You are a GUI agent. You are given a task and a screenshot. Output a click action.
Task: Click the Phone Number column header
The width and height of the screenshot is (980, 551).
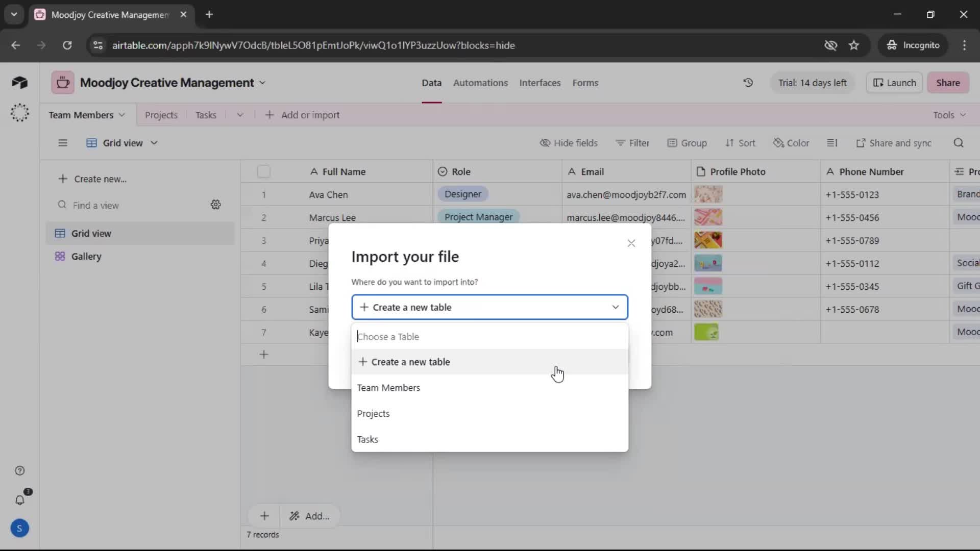(885, 172)
